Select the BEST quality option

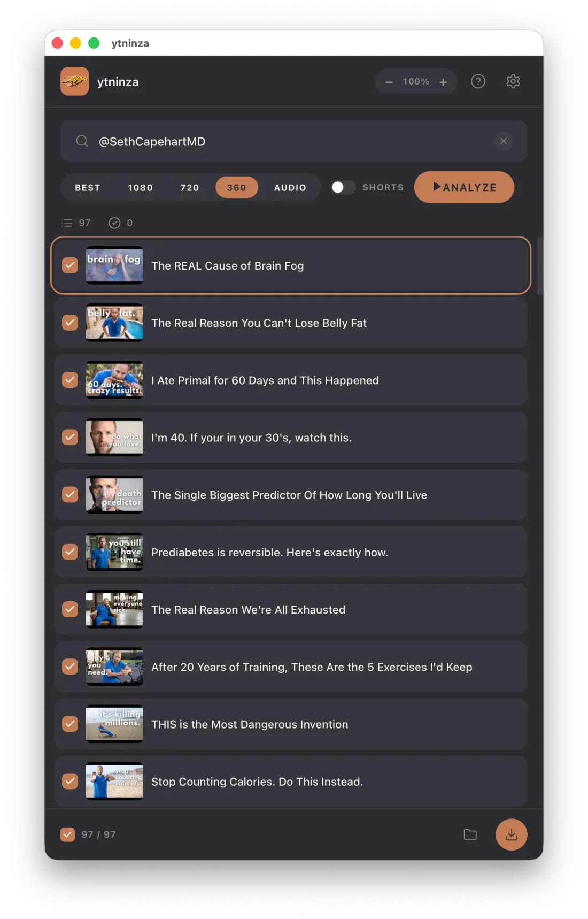click(x=88, y=188)
